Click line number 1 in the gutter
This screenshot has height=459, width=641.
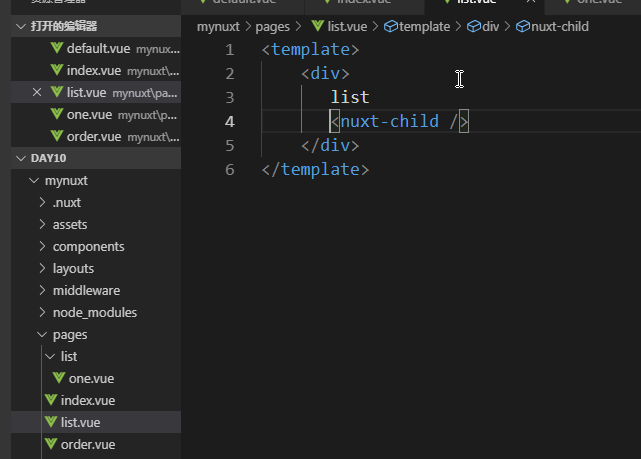229,49
